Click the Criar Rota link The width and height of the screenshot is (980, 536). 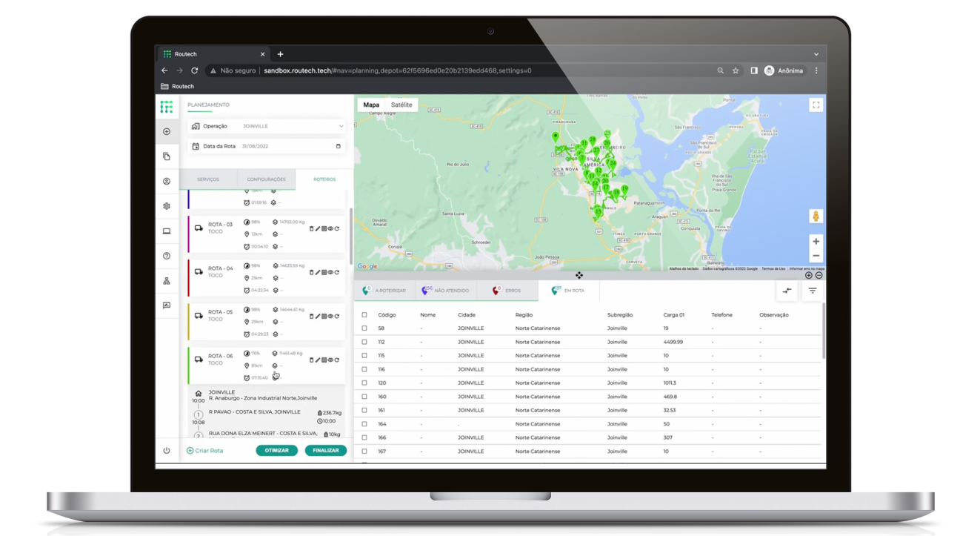point(204,451)
